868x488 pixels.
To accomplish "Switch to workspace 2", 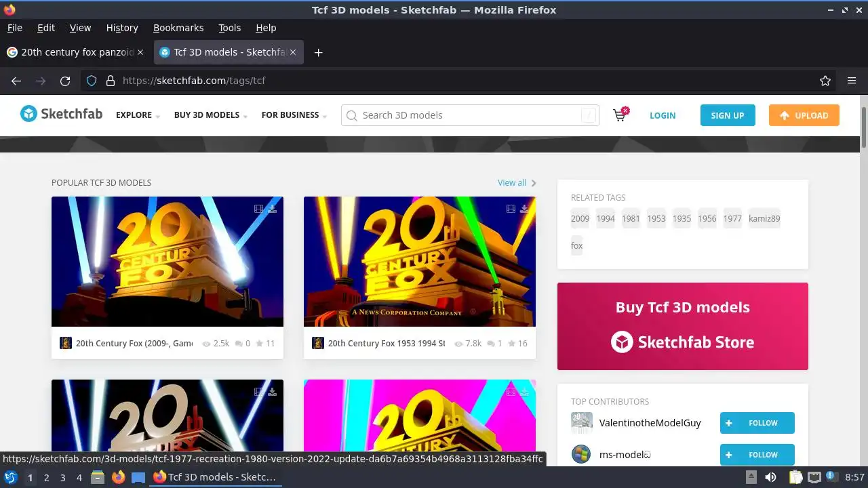I will (46, 478).
